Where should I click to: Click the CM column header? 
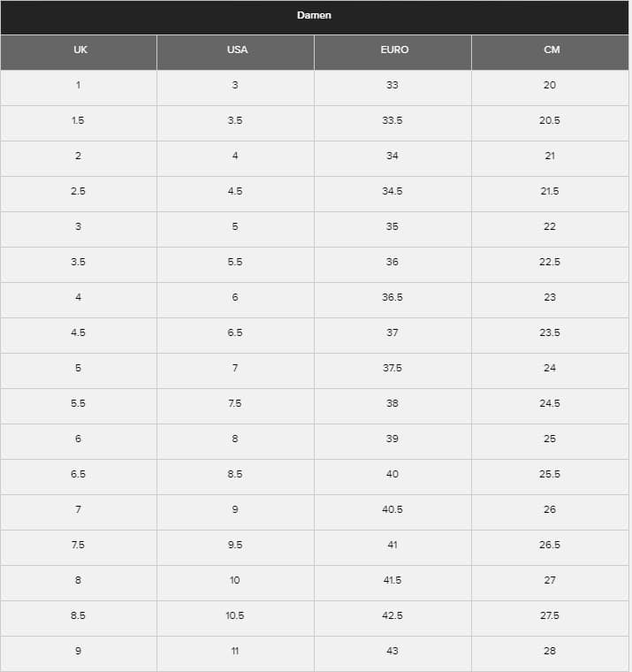coord(552,50)
